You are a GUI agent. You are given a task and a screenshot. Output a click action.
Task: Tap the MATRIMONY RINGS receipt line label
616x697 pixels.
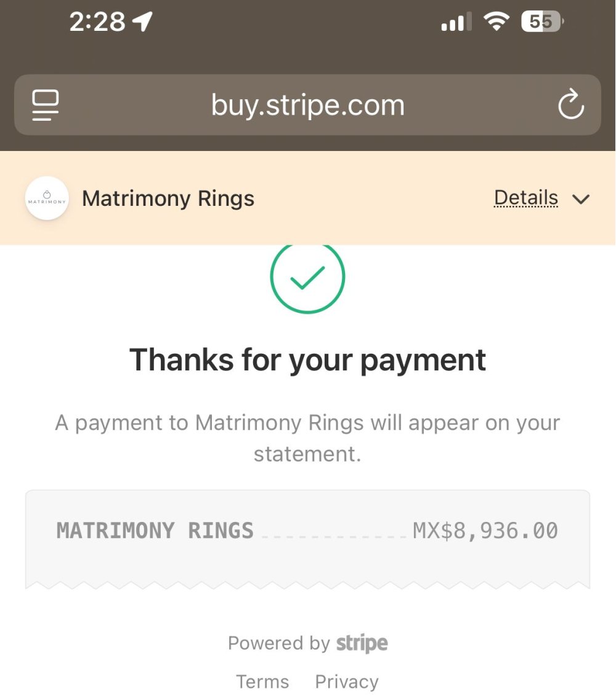(x=155, y=531)
